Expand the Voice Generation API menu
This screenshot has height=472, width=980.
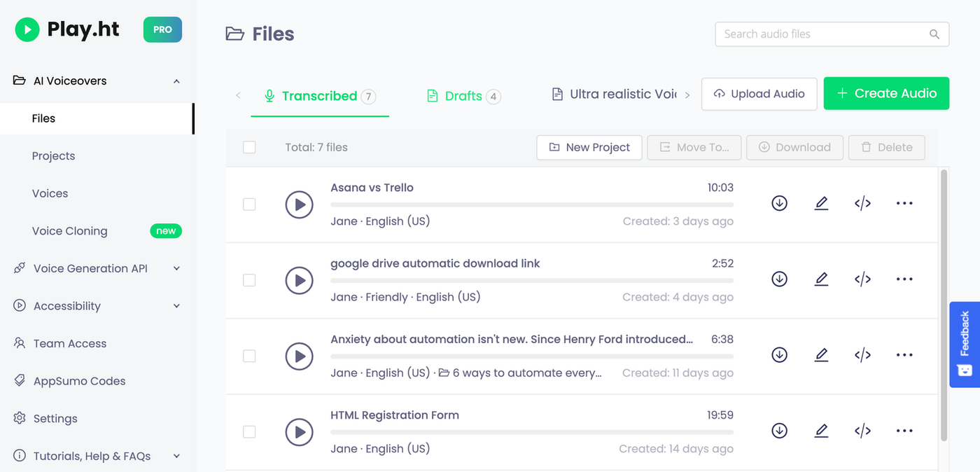click(x=176, y=268)
